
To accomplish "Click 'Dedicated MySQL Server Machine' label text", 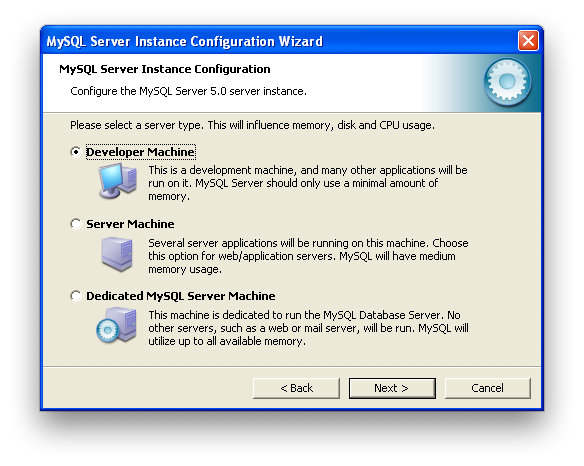I will [181, 296].
